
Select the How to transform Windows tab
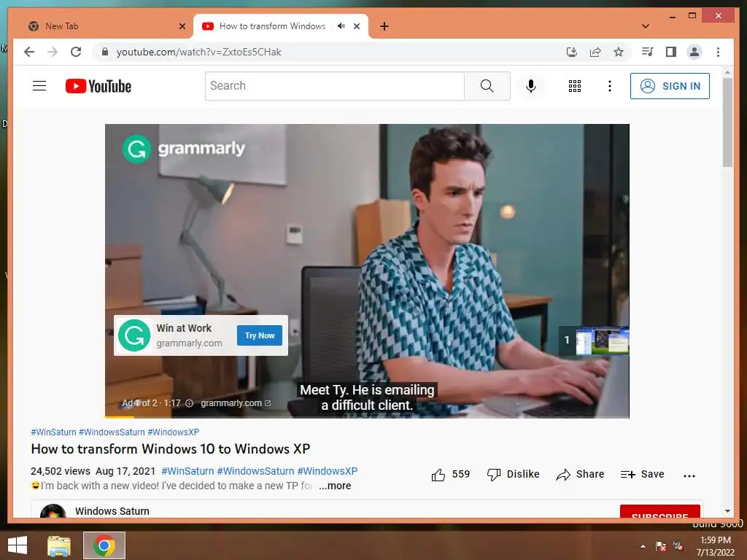pyautogui.click(x=273, y=26)
